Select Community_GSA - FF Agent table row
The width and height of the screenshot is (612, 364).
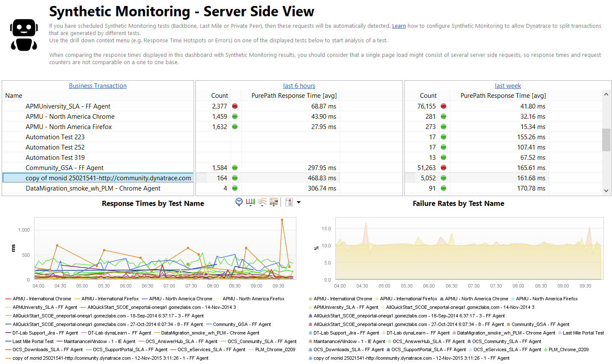click(98, 167)
